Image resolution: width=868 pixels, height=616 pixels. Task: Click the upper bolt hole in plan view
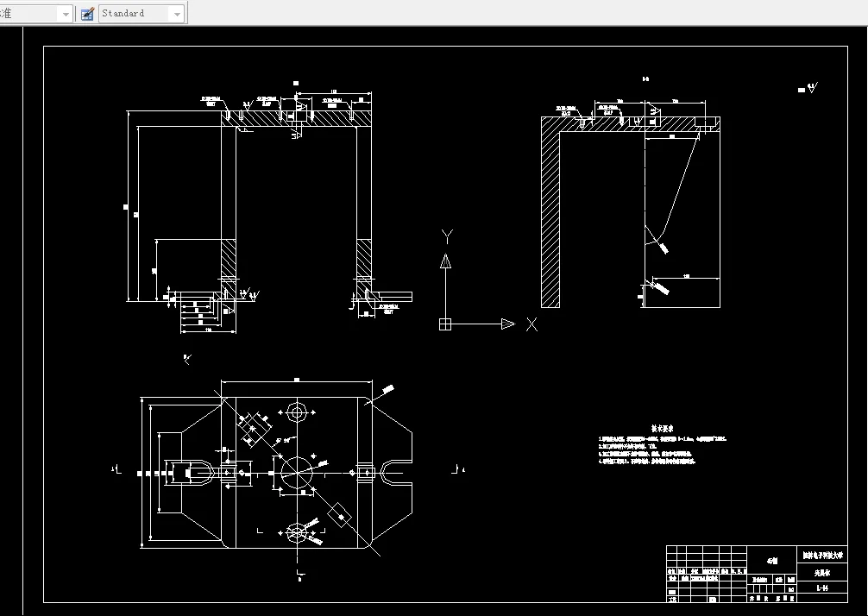click(x=298, y=412)
